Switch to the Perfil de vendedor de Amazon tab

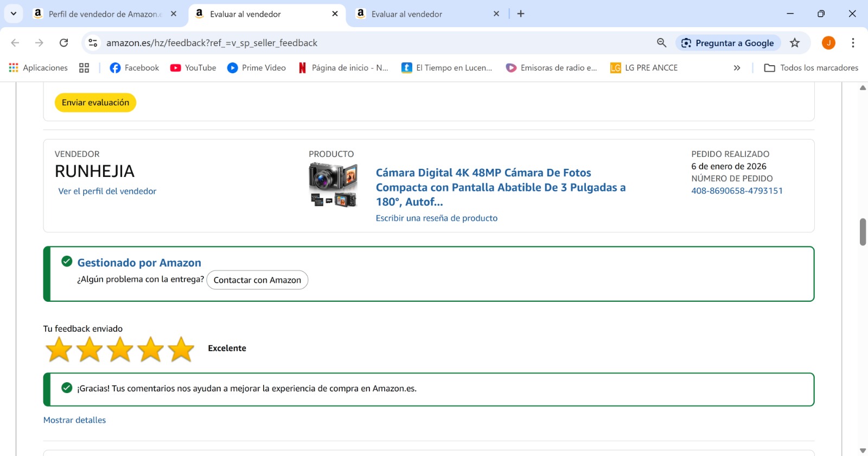click(104, 14)
